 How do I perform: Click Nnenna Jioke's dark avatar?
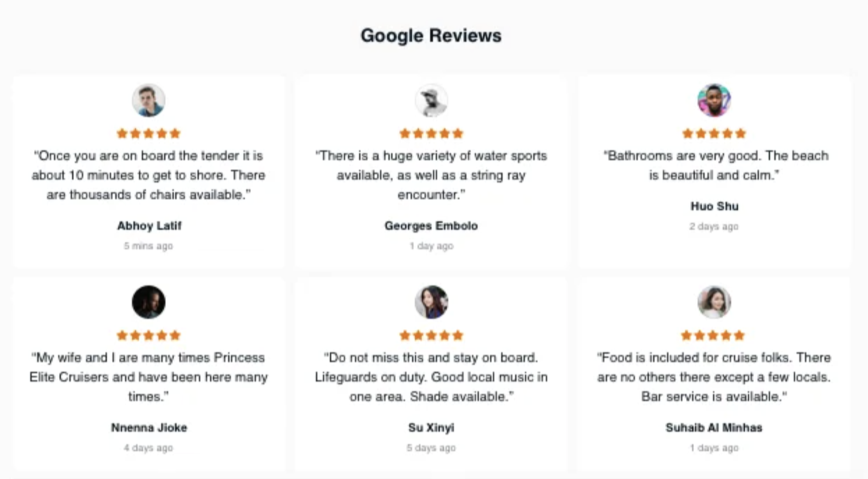[148, 302]
